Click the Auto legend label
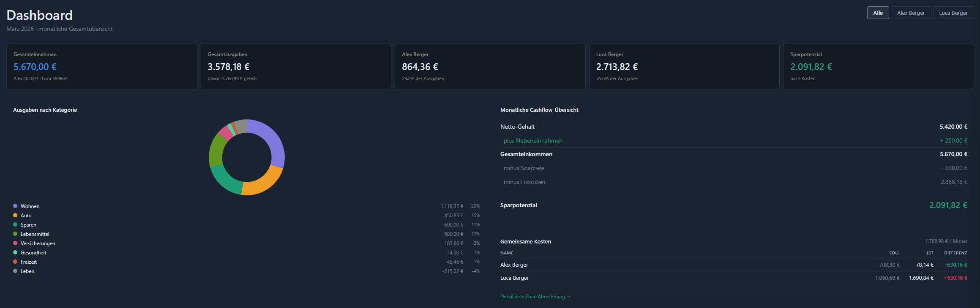Viewport: 980px width, 308px height. click(x=26, y=216)
